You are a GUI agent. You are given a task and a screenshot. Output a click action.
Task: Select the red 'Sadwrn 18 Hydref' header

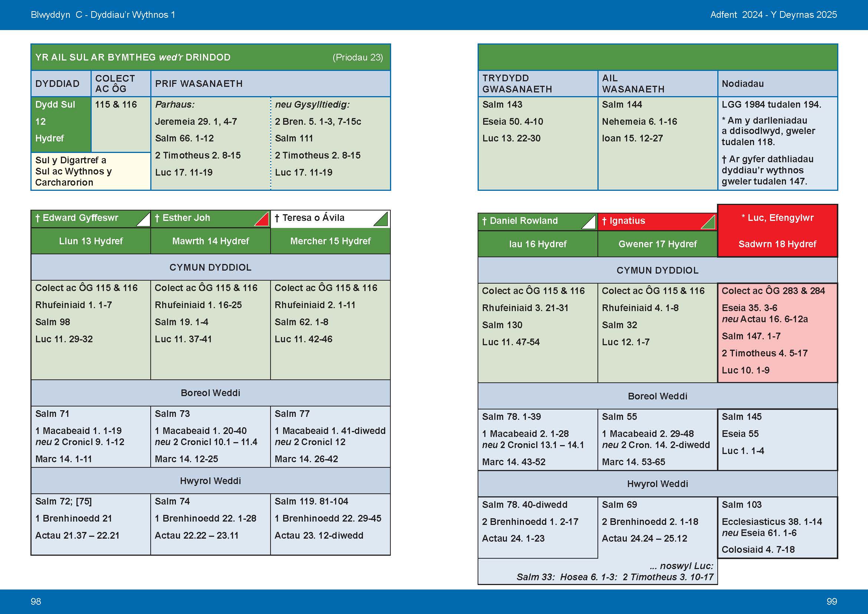tap(777, 244)
